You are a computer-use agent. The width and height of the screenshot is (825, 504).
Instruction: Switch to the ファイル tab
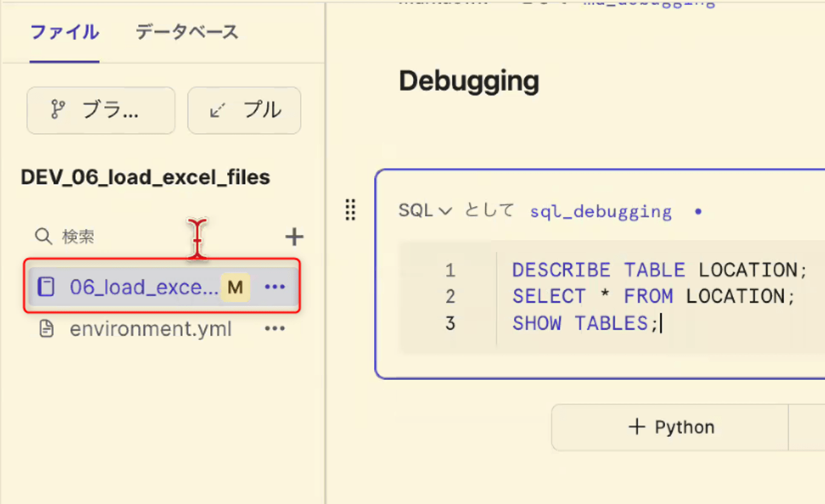pyautogui.click(x=64, y=32)
